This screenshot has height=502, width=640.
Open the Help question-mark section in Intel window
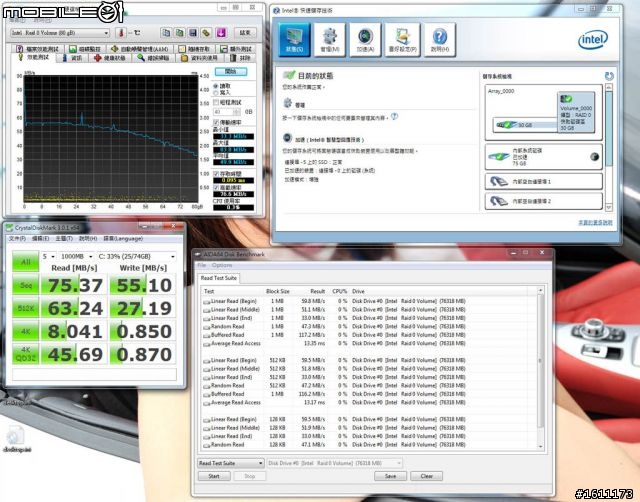click(440, 40)
